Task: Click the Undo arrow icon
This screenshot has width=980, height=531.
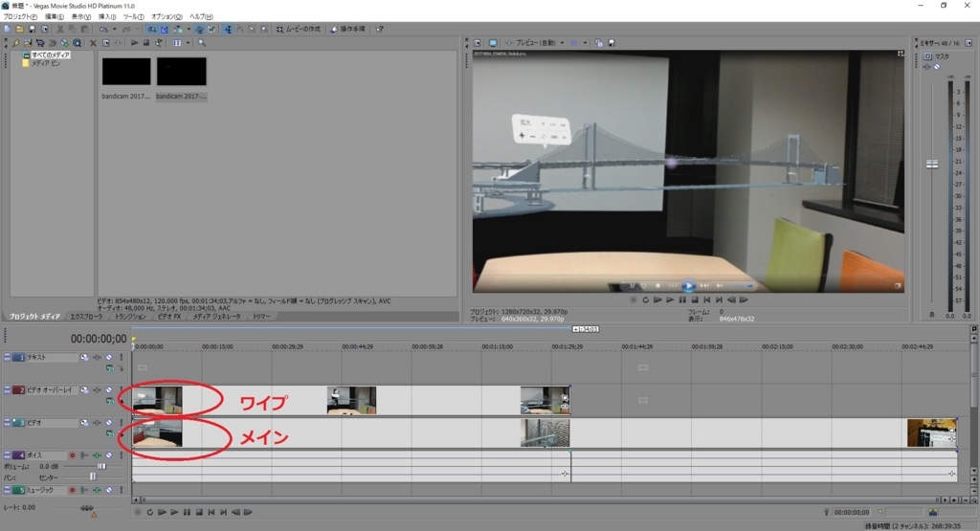Action: [103, 30]
